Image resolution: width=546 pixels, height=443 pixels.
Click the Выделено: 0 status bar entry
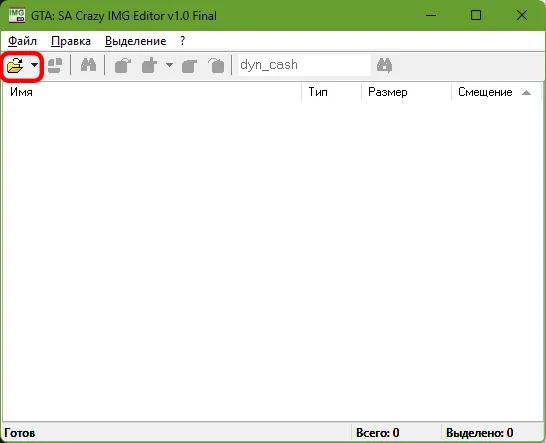(x=479, y=433)
